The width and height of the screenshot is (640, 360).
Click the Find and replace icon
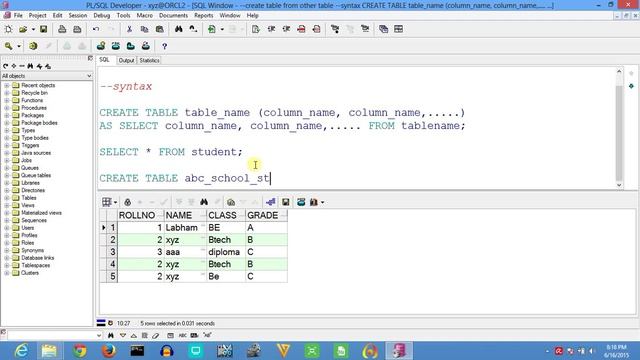pos(193,29)
